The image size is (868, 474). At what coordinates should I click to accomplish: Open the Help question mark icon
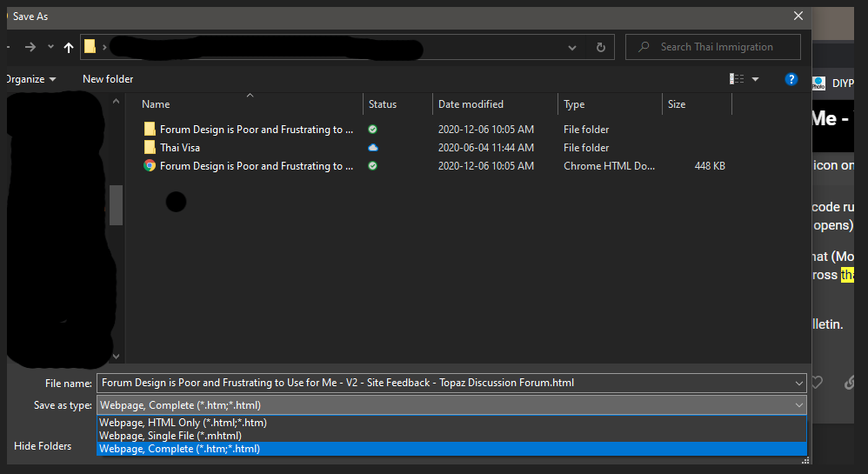[x=791, y=79]
